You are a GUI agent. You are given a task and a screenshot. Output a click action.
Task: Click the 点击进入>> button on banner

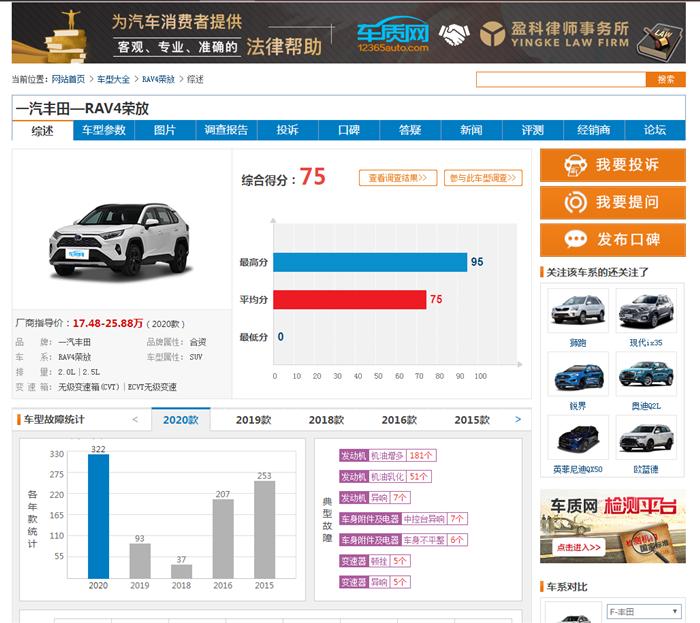(579, 547)
